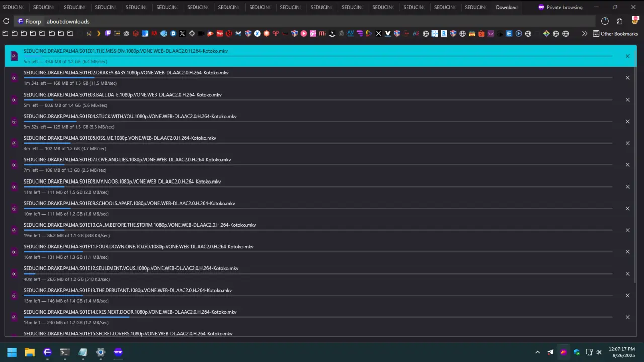This screenshot has height=362, width=644.
Task: Select the S01E15.SECRET.LOVERS file name
Action: point(128,334)
